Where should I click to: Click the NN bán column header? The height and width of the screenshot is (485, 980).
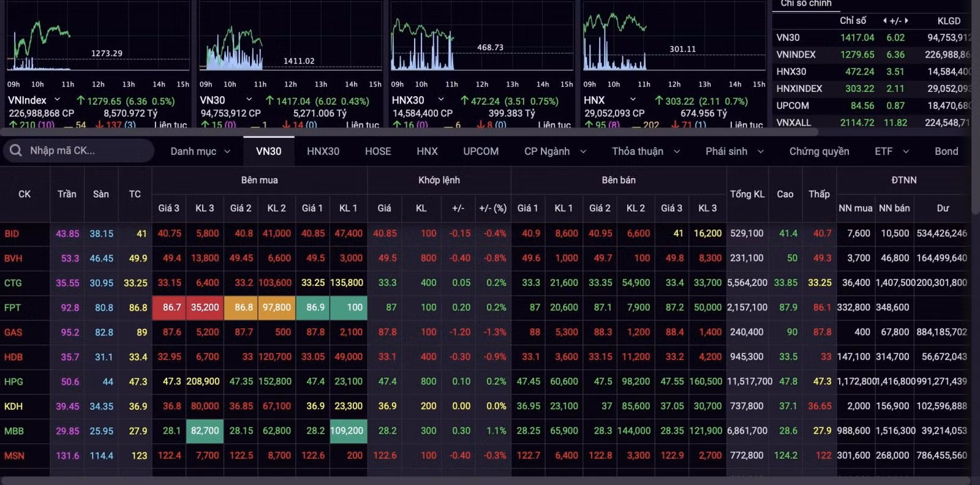tap(894, 208)
